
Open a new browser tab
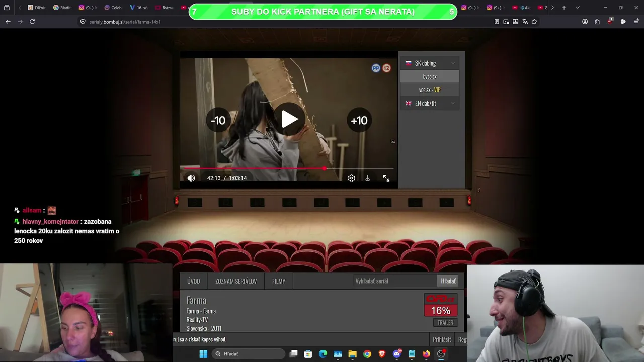click(x=564, y=8)
